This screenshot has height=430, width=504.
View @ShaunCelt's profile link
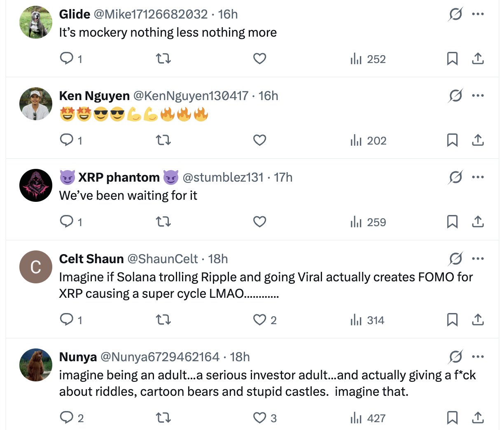163,259
